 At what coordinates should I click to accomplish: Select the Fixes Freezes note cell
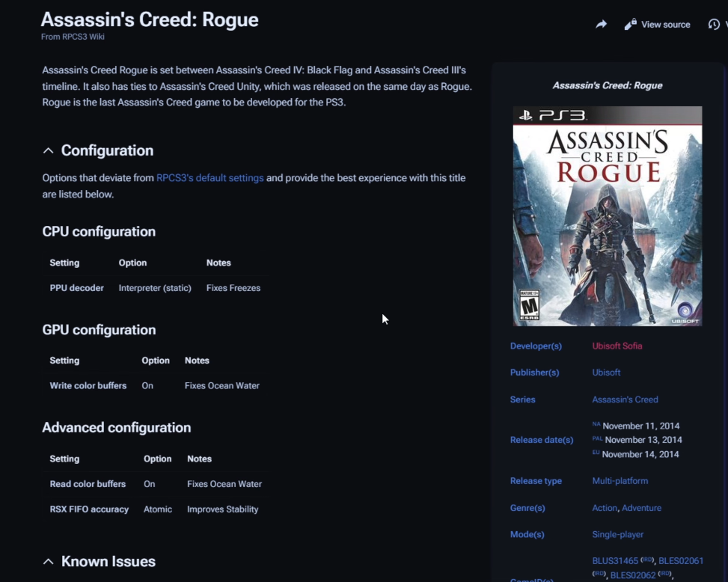[x=233, y=288]
